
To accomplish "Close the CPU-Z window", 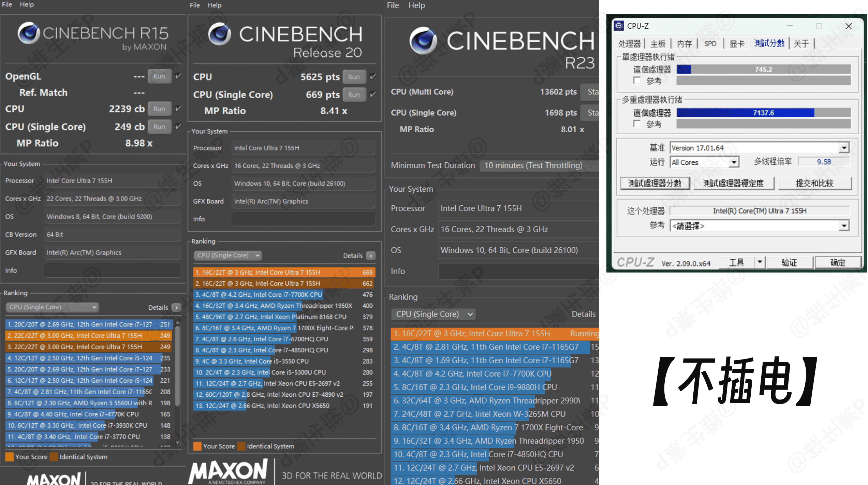I will click(x=849, y=26).
